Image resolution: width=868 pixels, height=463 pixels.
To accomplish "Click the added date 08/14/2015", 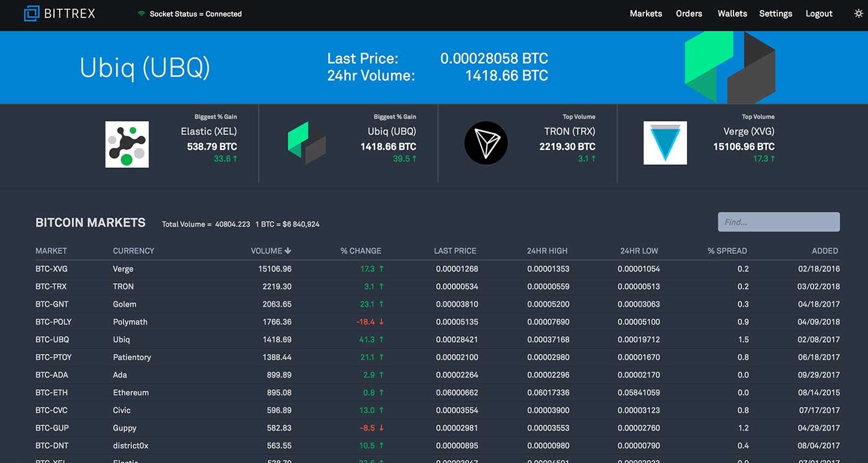I will point(818,392).
